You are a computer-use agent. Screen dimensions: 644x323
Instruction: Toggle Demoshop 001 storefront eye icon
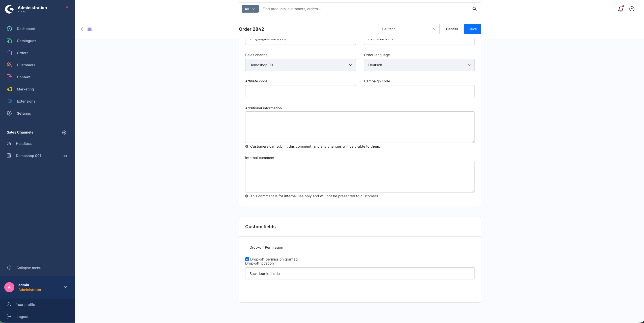tap(65, 156)
